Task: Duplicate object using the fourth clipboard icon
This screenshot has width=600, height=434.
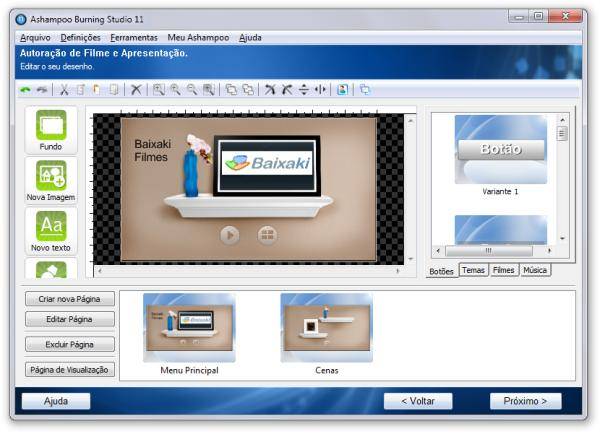Action: [x=113, y=90]
